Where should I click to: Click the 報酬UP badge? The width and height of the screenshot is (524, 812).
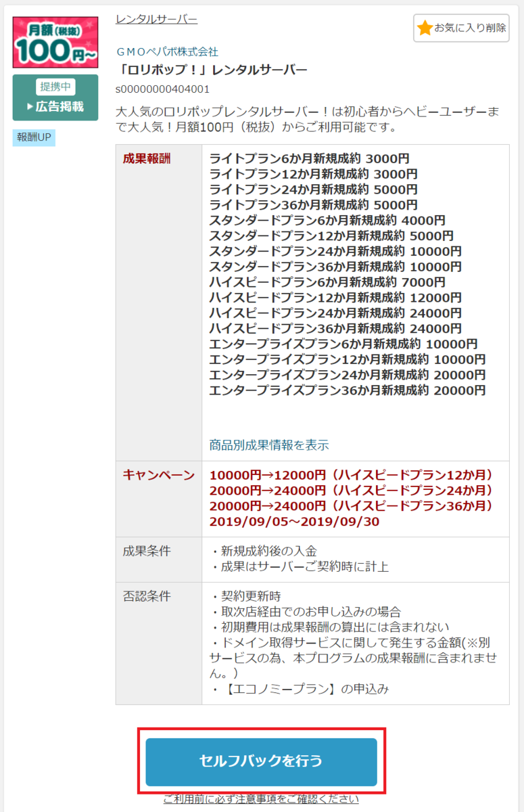34,138
